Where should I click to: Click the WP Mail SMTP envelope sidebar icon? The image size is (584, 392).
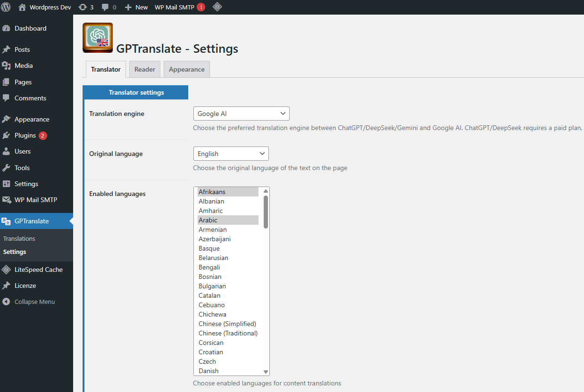coord(6,200)
